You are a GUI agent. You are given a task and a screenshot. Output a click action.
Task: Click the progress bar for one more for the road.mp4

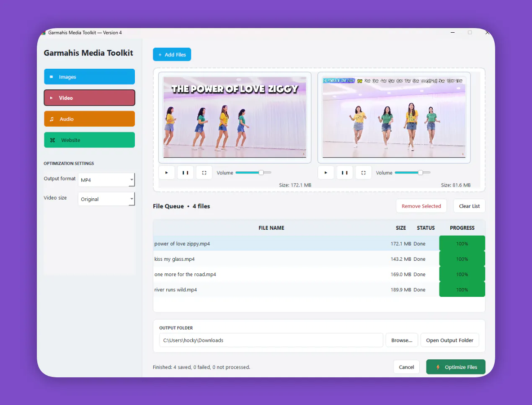[462, 274]
